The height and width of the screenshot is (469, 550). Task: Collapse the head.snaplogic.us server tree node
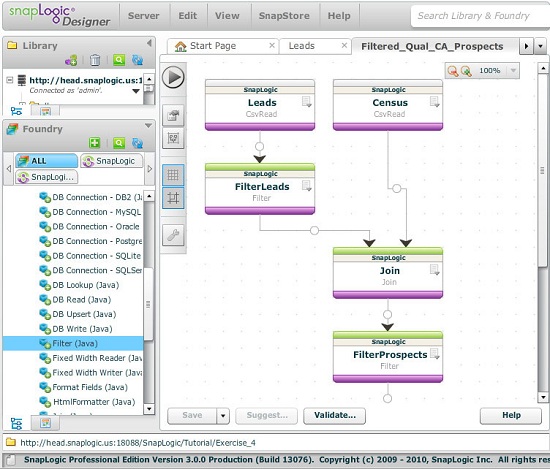[10, 80]
